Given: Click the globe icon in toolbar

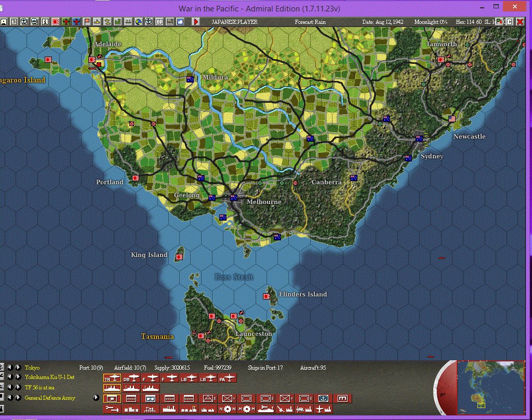Looking at the screenshot, I should click(x=138, y=22).
